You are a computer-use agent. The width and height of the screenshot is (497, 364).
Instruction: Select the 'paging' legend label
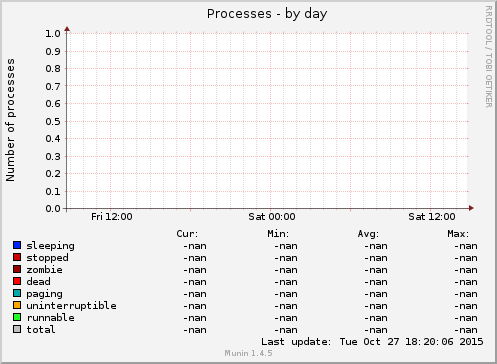point(44,294)
